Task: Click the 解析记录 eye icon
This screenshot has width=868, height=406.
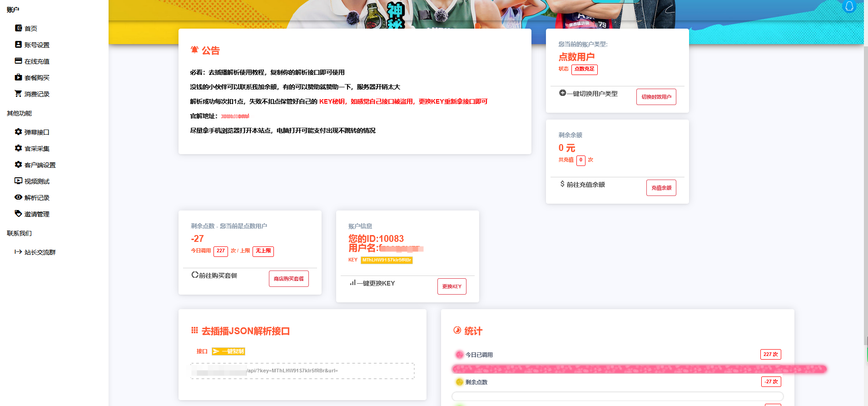Action: [x=18, y=197]
